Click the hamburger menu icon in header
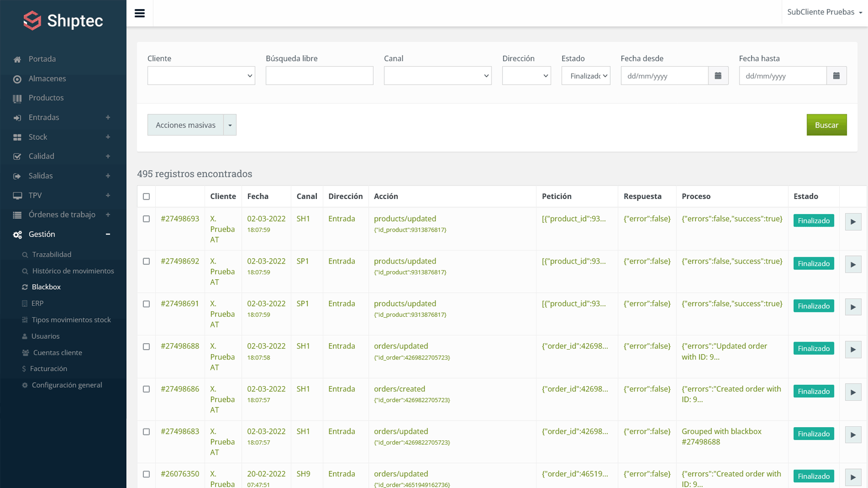 [139, 14]
